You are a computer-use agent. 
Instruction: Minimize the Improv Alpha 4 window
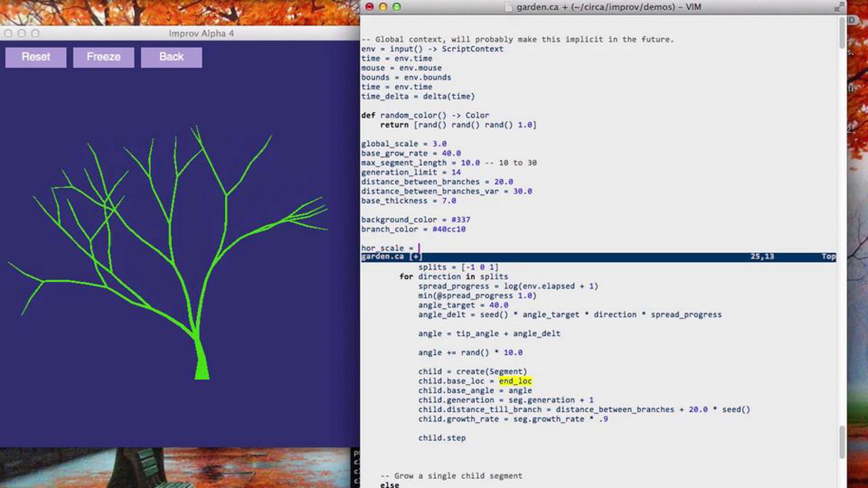tap(22, 33)
